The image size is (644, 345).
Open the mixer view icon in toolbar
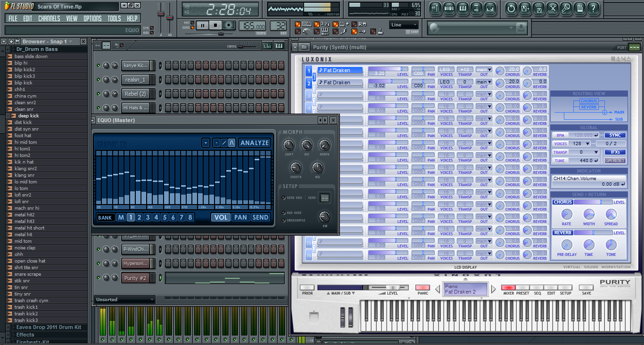click(x=490, y=8)
